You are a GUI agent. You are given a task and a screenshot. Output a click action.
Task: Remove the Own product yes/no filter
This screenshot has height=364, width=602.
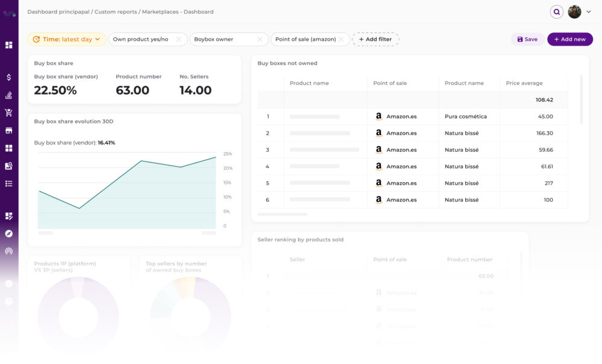[178, 40]
